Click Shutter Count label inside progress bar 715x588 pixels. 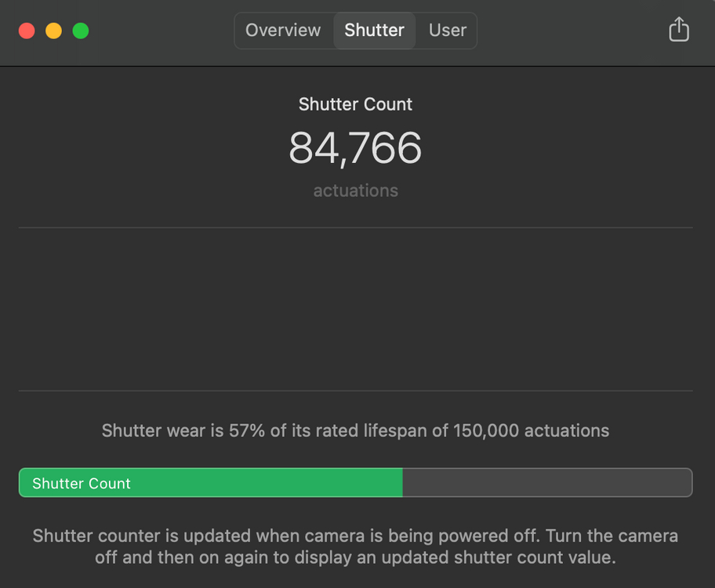82,484
